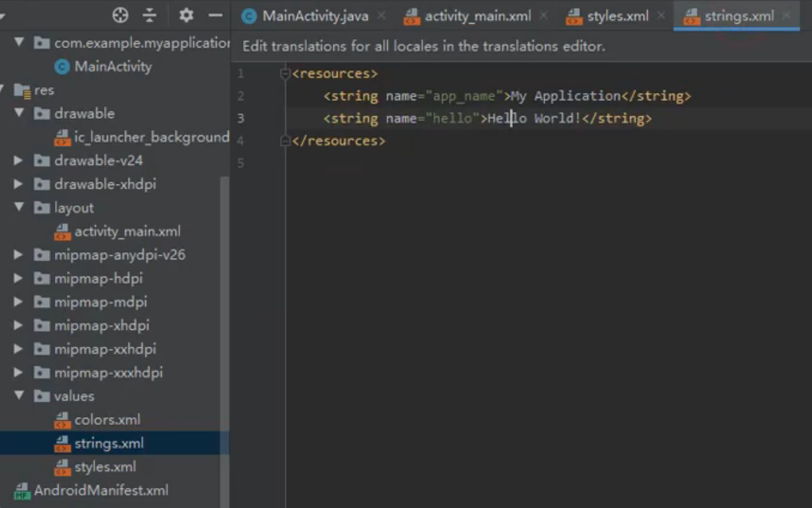Click the drawable-v24 folder icon
The image size is (812, 508).
click(41, 161)
